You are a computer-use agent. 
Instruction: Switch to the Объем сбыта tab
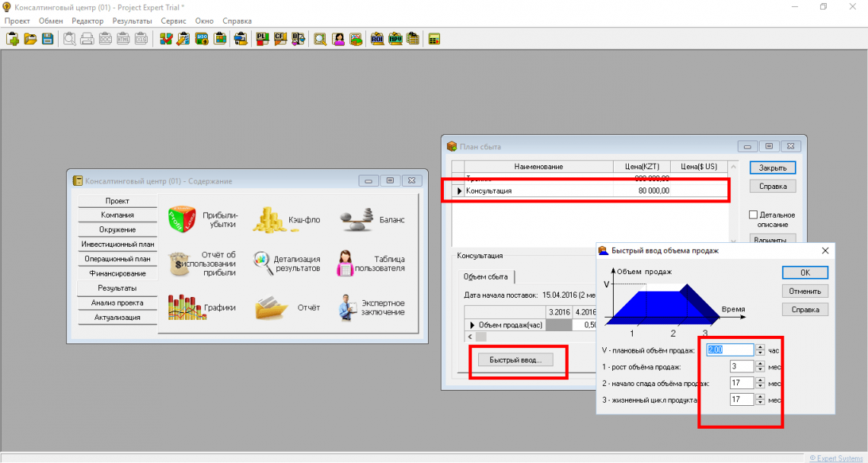486,276
